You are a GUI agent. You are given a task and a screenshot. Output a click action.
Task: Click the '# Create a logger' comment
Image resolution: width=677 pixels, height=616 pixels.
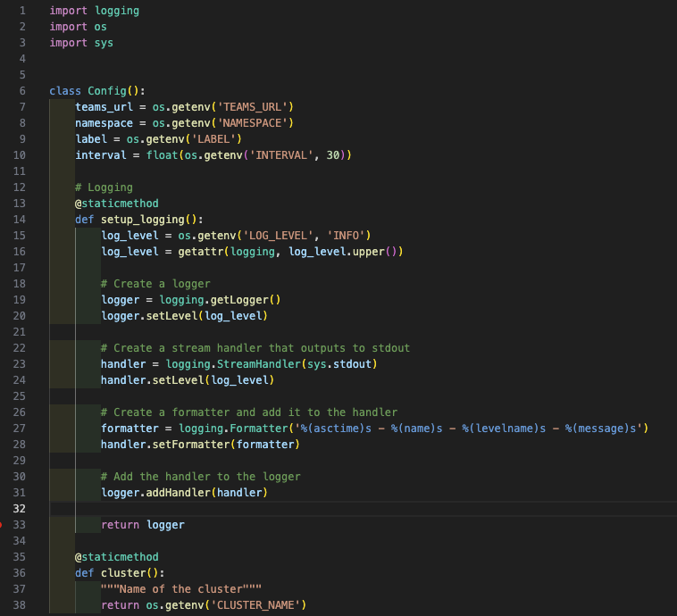pyautogui.click(x=155, y=284)
